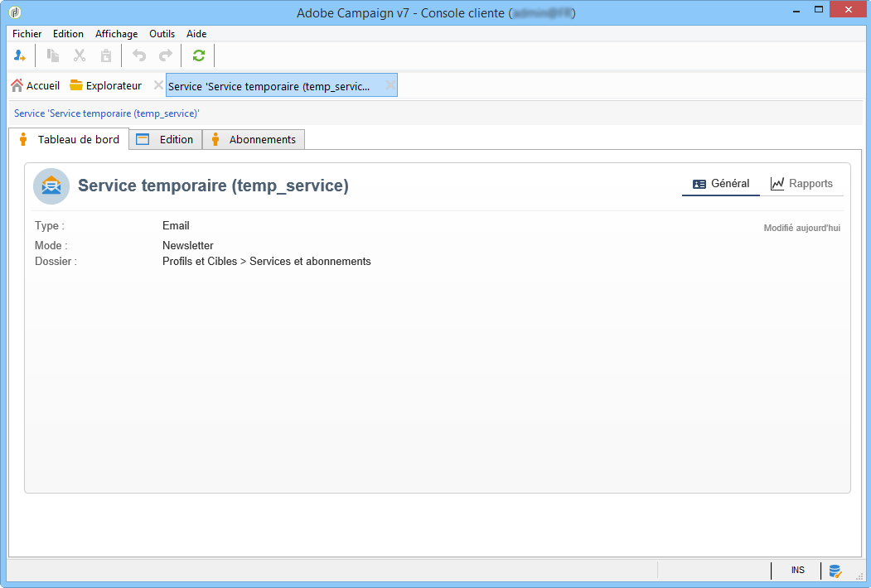The image size is (871, 588).
Task: Click the Undo arrow icon
Action: tap(139, 55)
